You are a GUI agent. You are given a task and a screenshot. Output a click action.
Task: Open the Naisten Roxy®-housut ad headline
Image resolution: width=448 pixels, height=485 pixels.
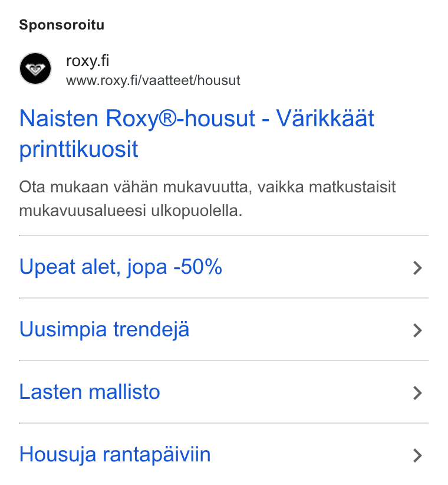[196, 133]
